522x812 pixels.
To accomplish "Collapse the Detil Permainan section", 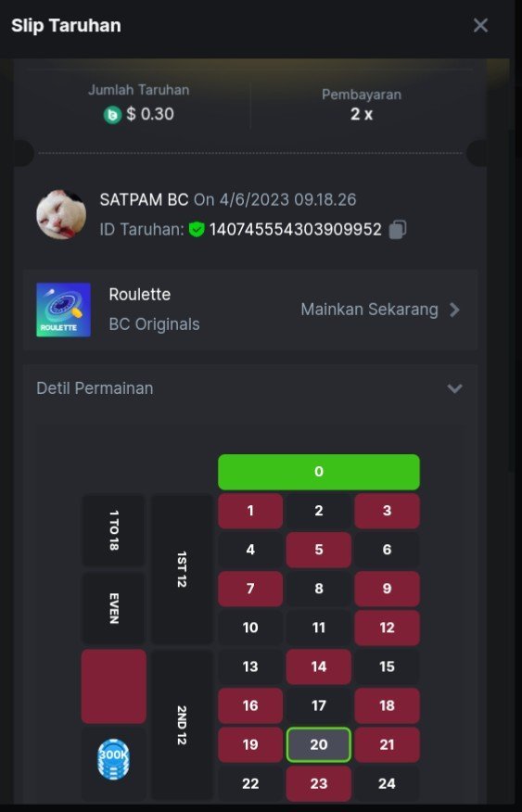I will (x=454, y=388).
